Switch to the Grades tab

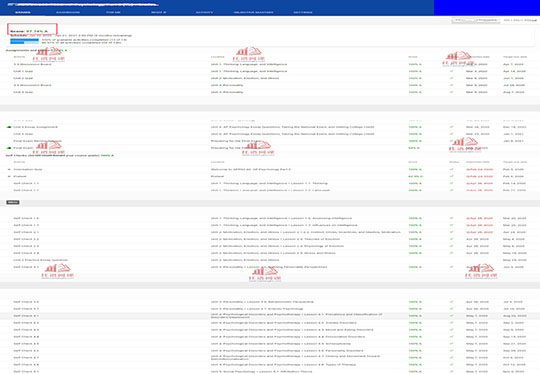(x=23, y=12)
